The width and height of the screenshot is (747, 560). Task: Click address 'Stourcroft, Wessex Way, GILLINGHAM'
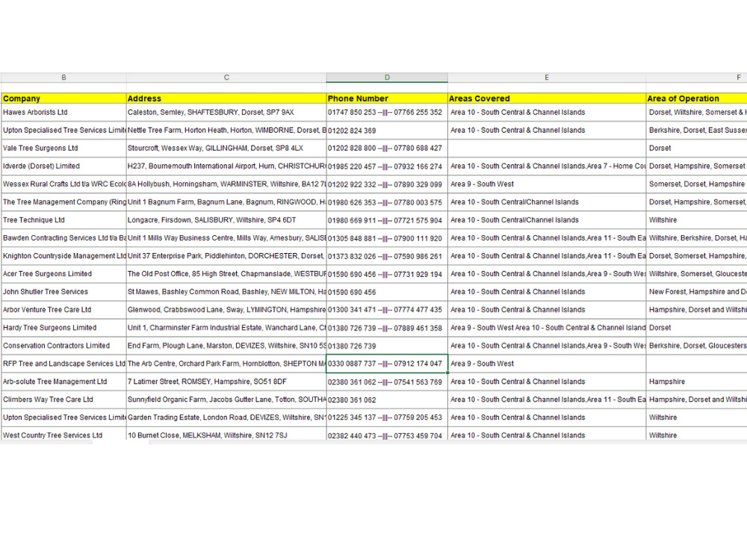[226, 148]
